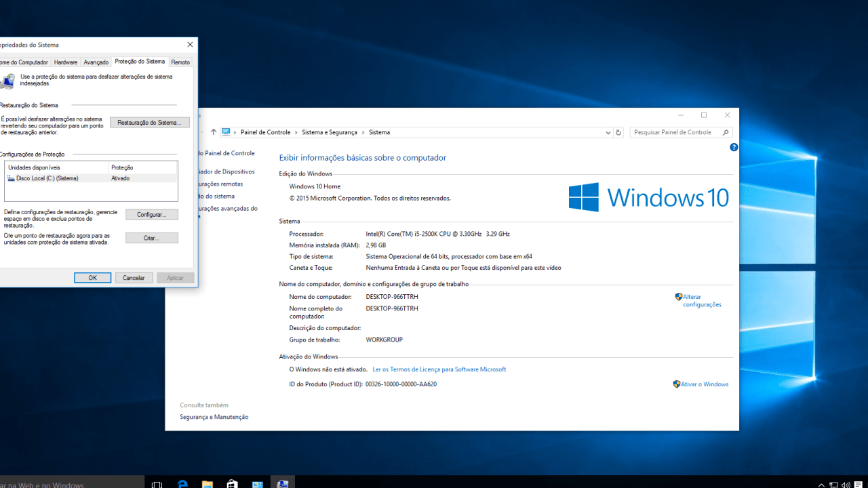868x488 pixels.
Task: Click the Painel de Controle home sidebar link
Action: point(226,153)
